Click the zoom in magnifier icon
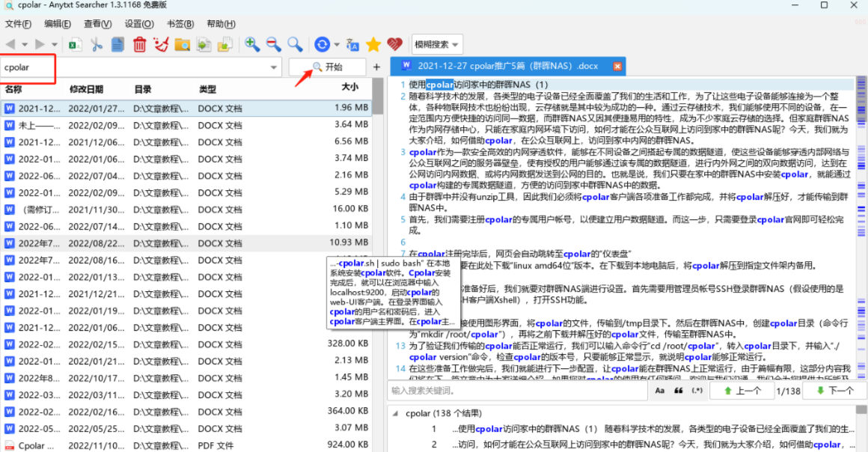 [x=252, y=45]
